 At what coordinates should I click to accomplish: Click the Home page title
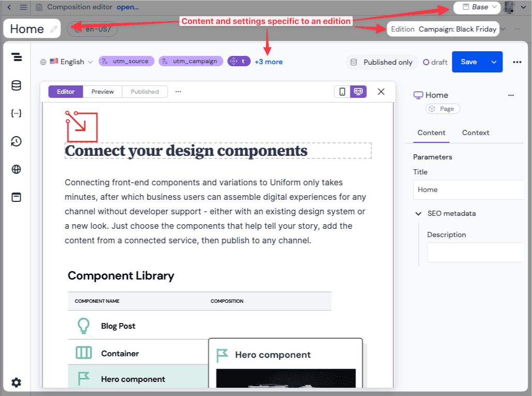[27, 29]
